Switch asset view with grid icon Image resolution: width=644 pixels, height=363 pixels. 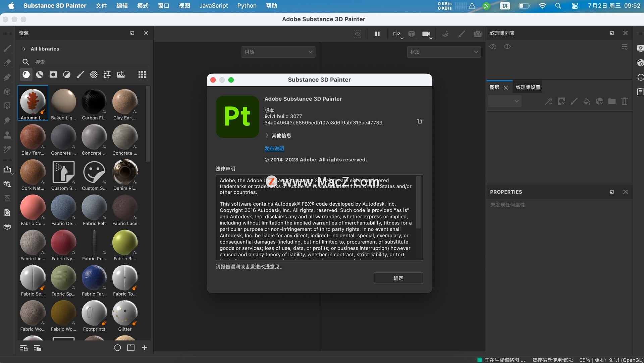142,74
